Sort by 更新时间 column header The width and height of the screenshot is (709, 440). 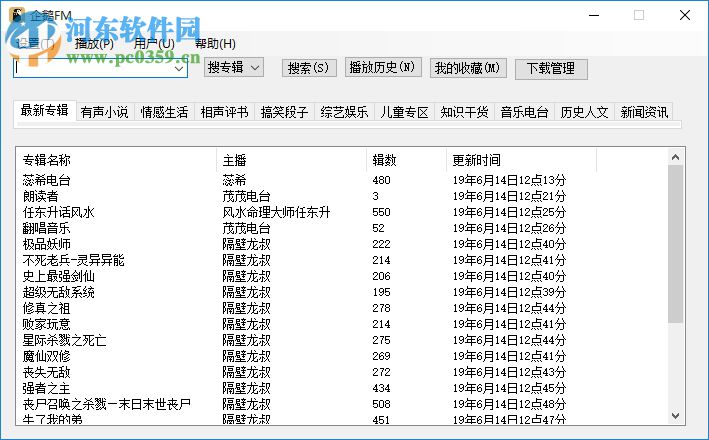tap(522, 160)
